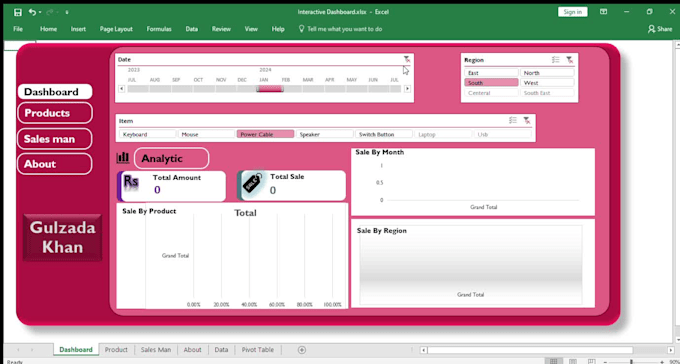Image resolution: width=680 pixels, height=364 pixels.
Task: Select Laptop in Item slicer
Action: pyautogui.click(x=443, y=134)
